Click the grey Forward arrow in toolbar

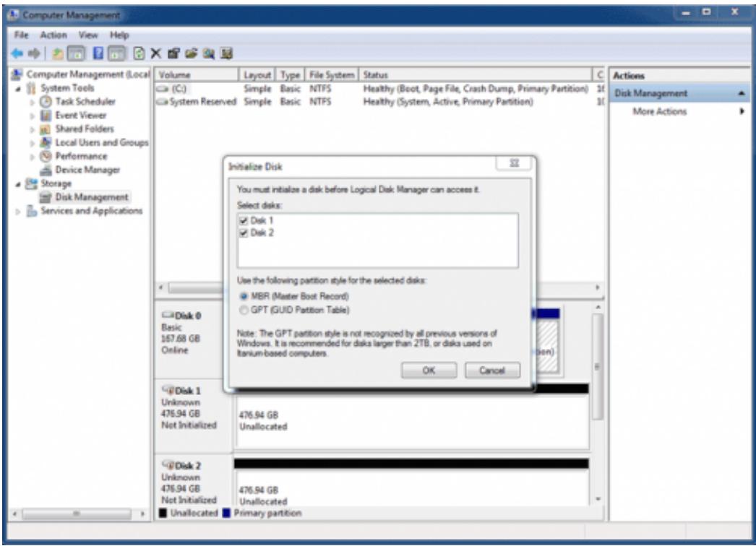coord(34,53)
